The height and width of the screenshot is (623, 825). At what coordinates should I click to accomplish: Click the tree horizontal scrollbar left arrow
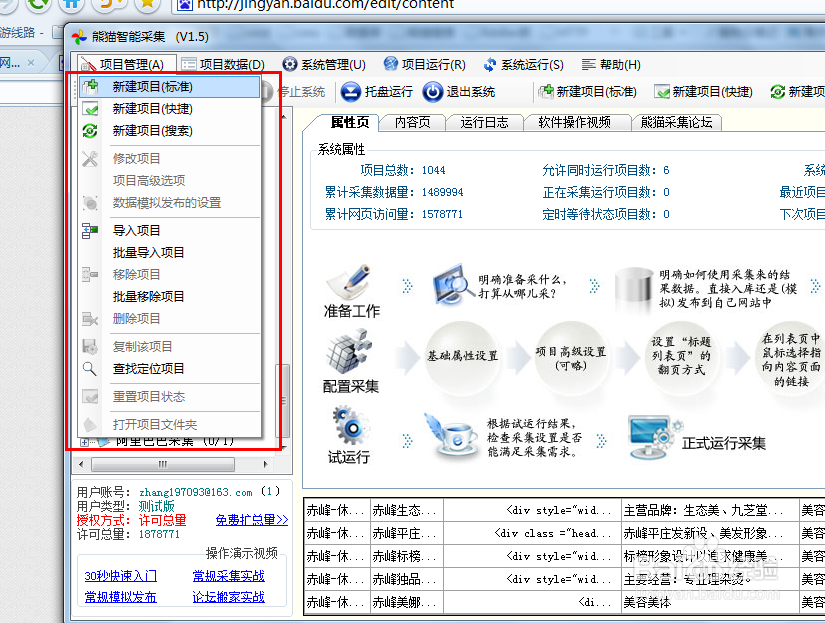tap(81, 464)
